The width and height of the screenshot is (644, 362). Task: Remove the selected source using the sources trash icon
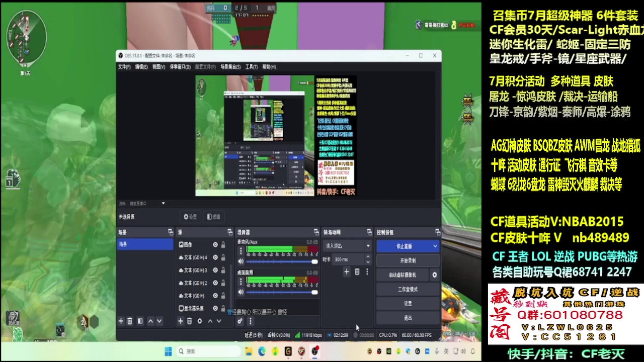pos(189,321)
